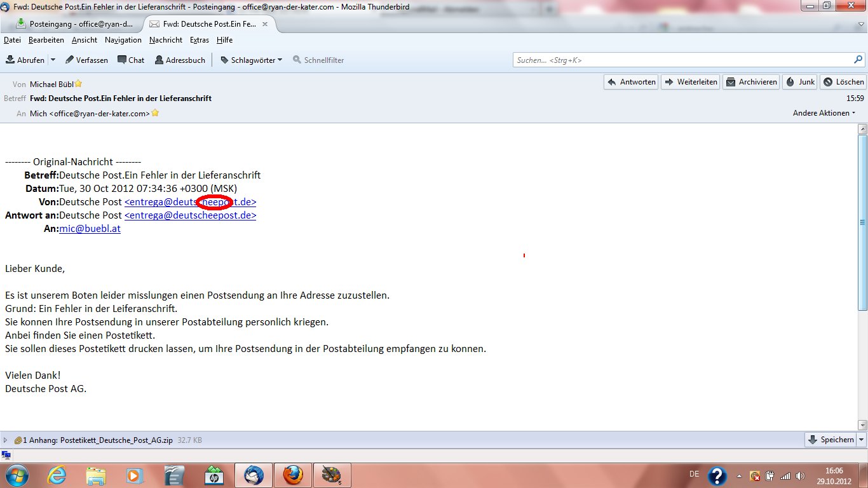This screenshot has width=868, height=488.
Task: Click the Adressbuch person icon
Action: 158,60
